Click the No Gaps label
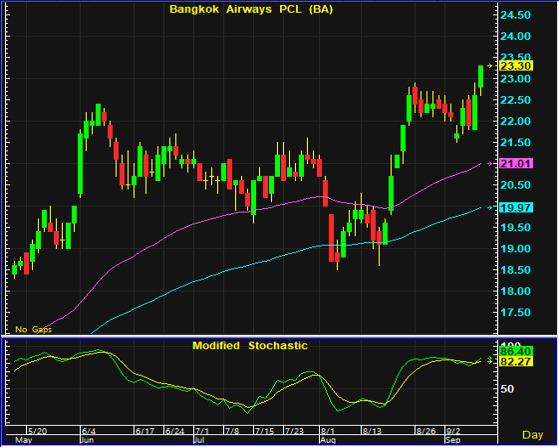The height and width of the screenshot is (447, 559). [x=34, y=329]
